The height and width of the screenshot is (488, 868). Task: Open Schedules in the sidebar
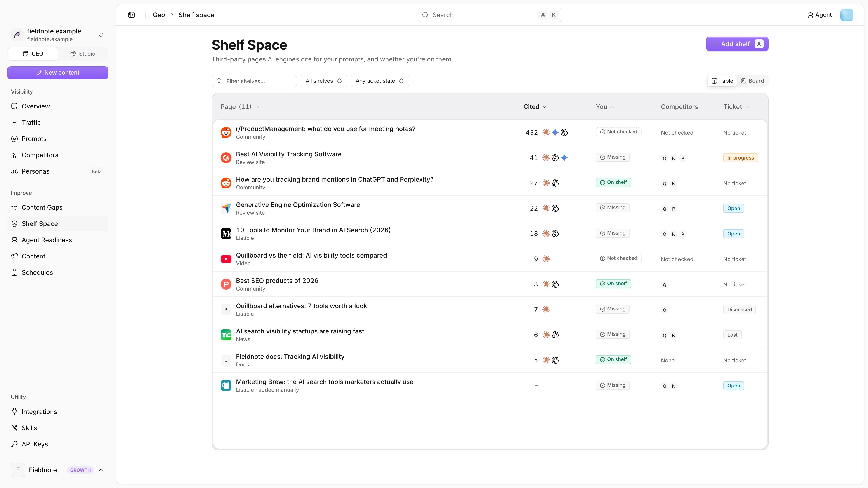tap(58, 272)
